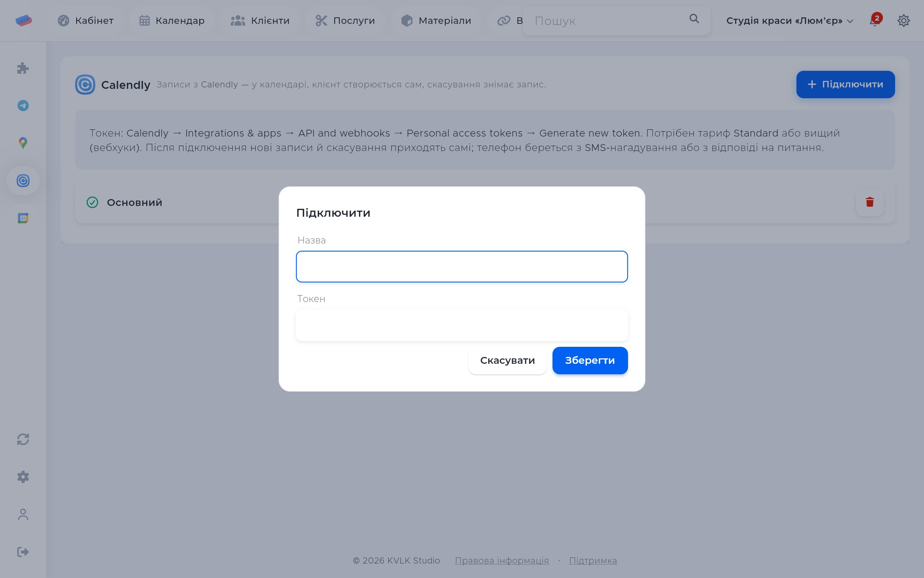Open the Правова інформація link
Viewport: 924px width, 578px height.
click(502, 560)
